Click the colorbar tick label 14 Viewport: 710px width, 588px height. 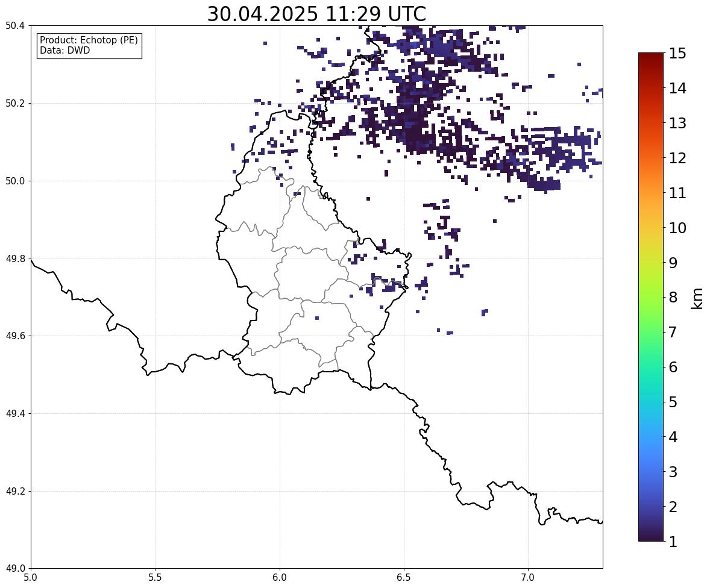(x=677, y=89)
